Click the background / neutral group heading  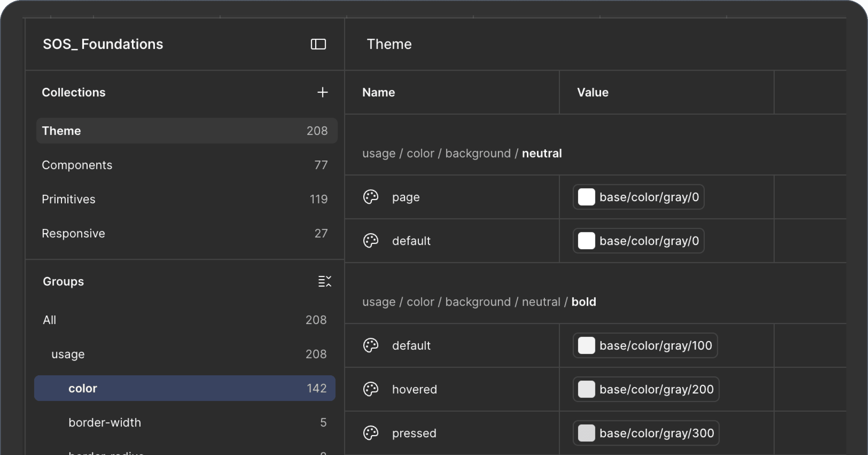point(462,153)
